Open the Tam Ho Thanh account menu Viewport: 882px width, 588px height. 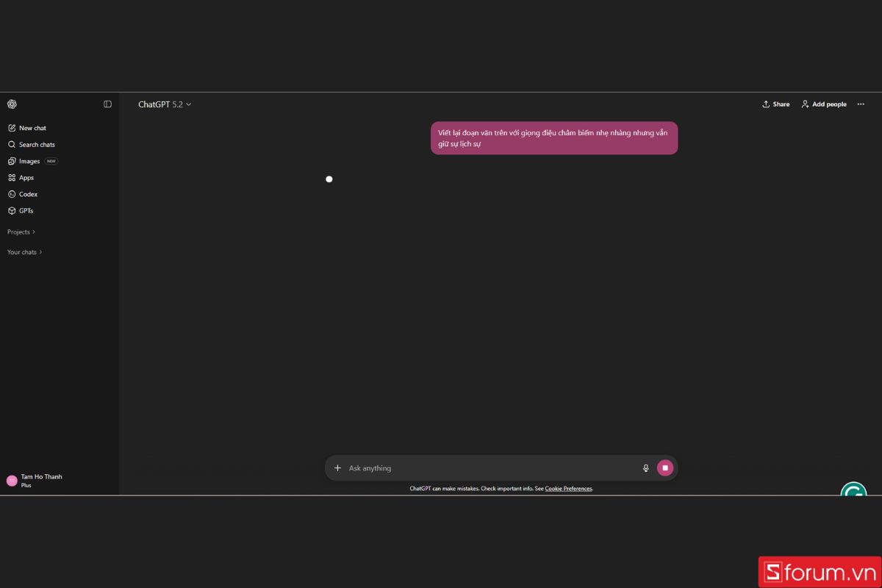coord(59,481)
